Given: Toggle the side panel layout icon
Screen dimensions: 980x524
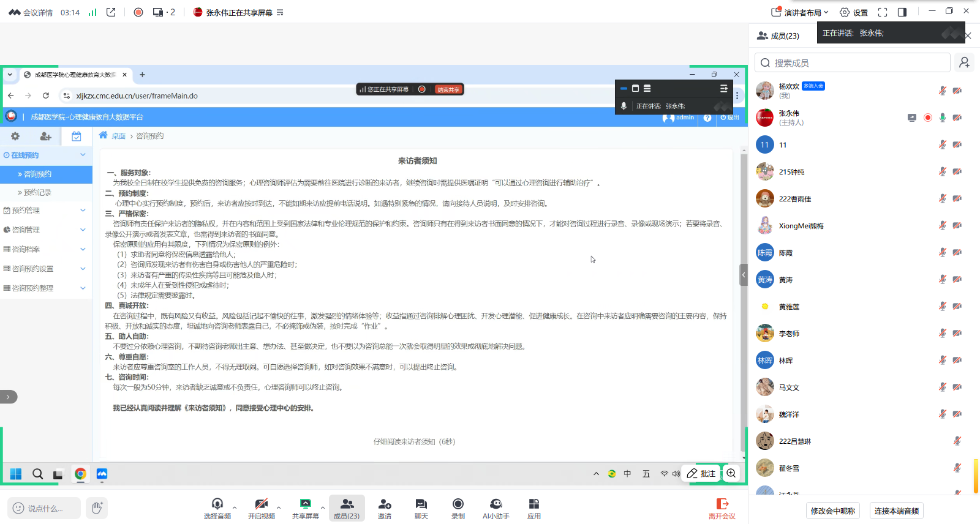Looking at the screenshot, I should pyautogui.click(x=902, y=12).
